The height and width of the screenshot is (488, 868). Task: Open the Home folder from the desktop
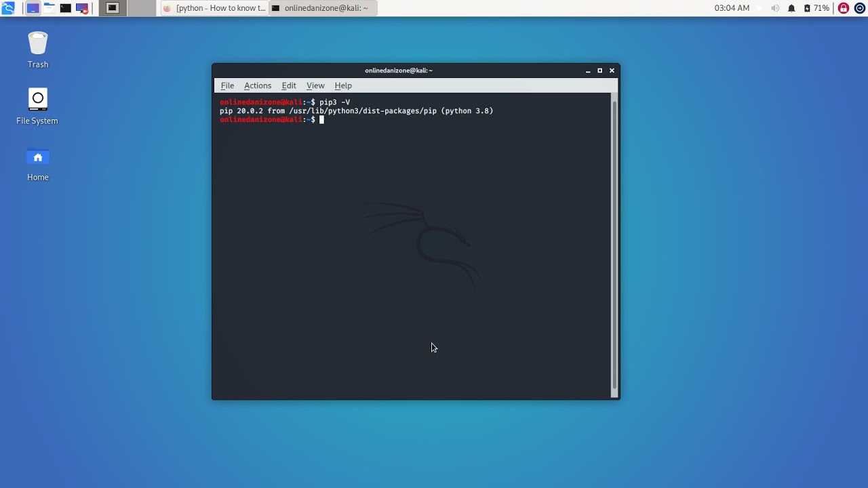tap(37, 157)
